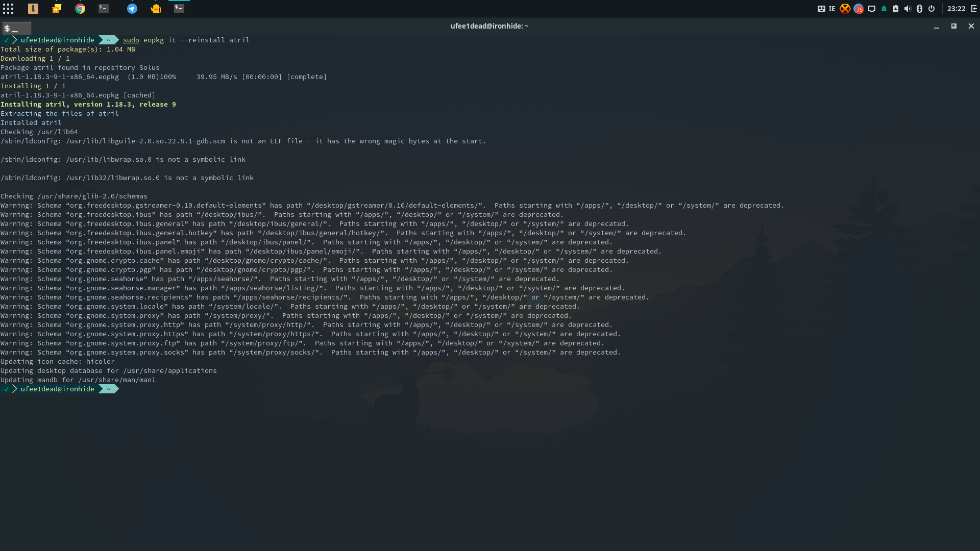This screenshot has height=551, width=980.
Task: Open Telegram from the panel launcher
Action: 132,9
